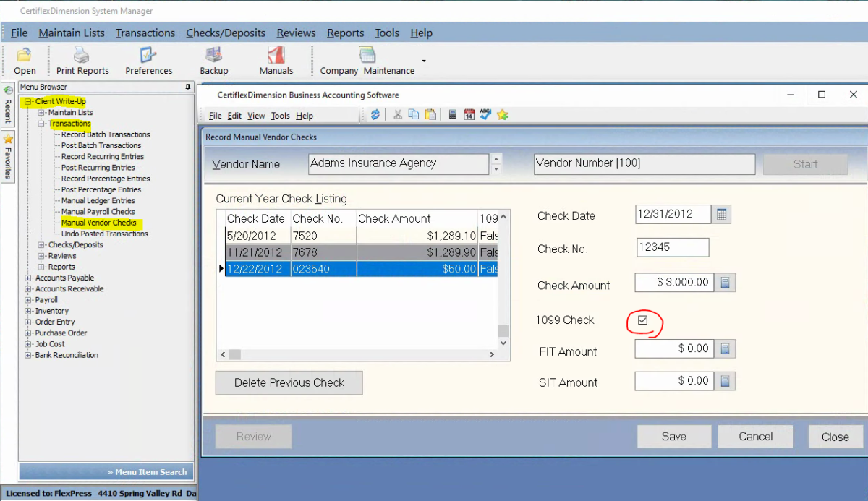Viewport: 868px width, 501px height.
Task: Uncheck the 1099 Check checkbox
Action: point(643,321)
